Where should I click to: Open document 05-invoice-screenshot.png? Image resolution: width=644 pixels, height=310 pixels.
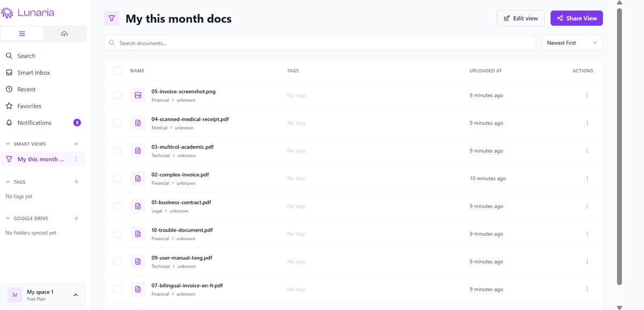[184, 92]
